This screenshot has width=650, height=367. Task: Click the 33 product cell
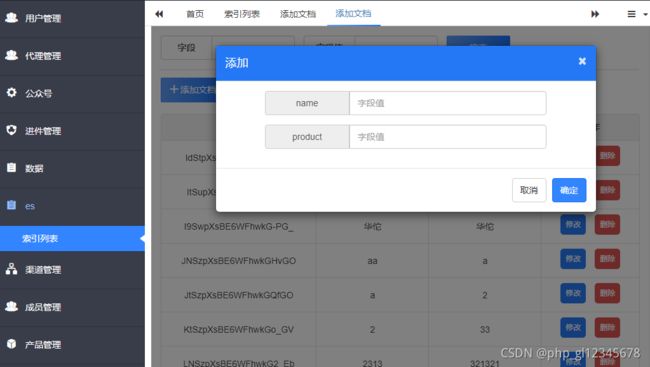[485, 330]
